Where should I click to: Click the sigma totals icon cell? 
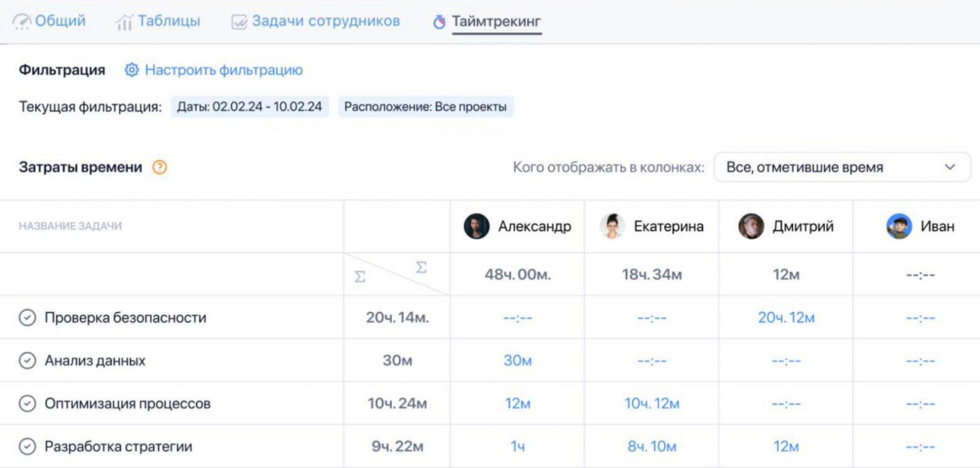pyautogui.click(x=396, y=275)
